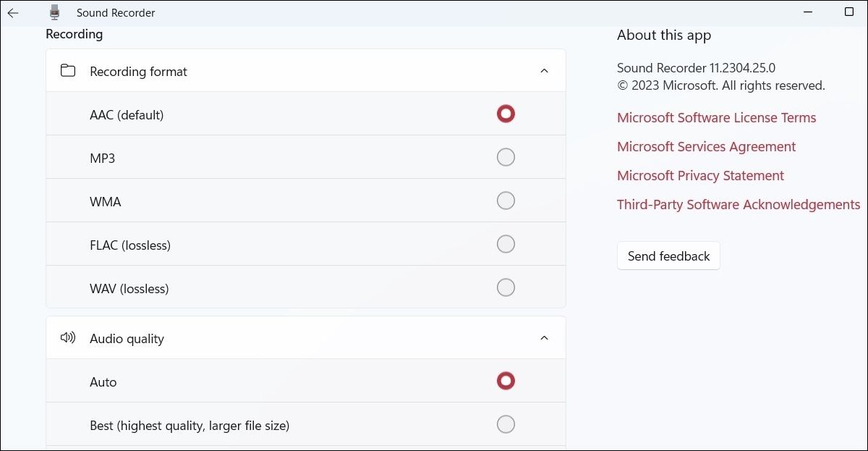868x451 pixels.
Task: Click the Send feedback button
Action: (x=668, y=256)
